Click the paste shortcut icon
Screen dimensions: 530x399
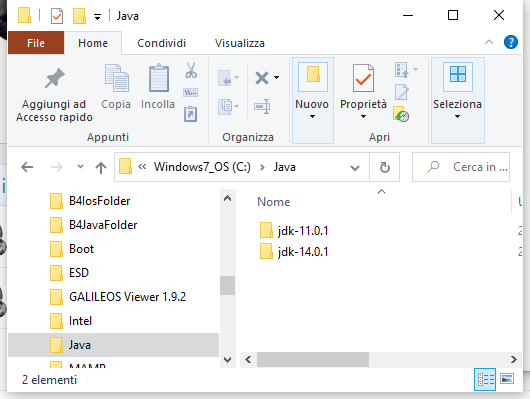pyautogui.click(x=191, y=114)
